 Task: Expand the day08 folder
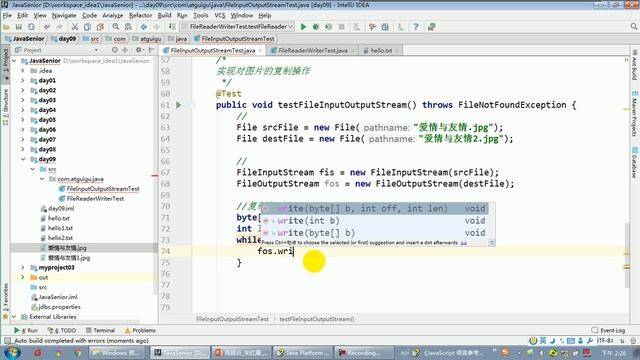(x=23, y=149)
